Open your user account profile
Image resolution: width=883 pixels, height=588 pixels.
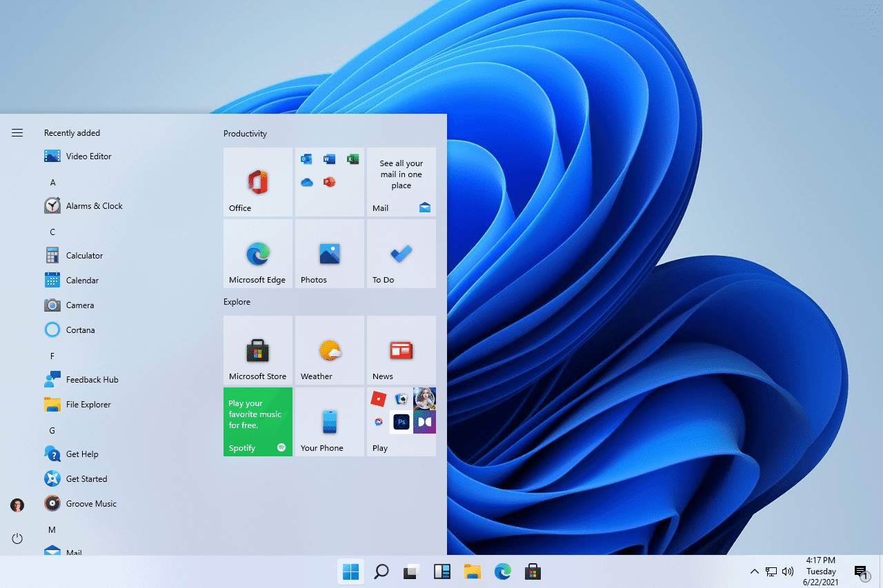[17, 505]
